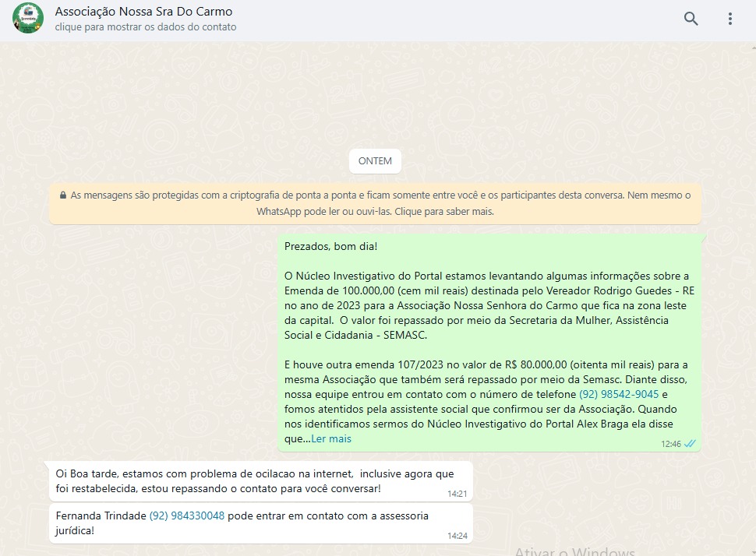
Task: Select the 'Prezados, bom dia!' greeting text
Action: (330, 246)
